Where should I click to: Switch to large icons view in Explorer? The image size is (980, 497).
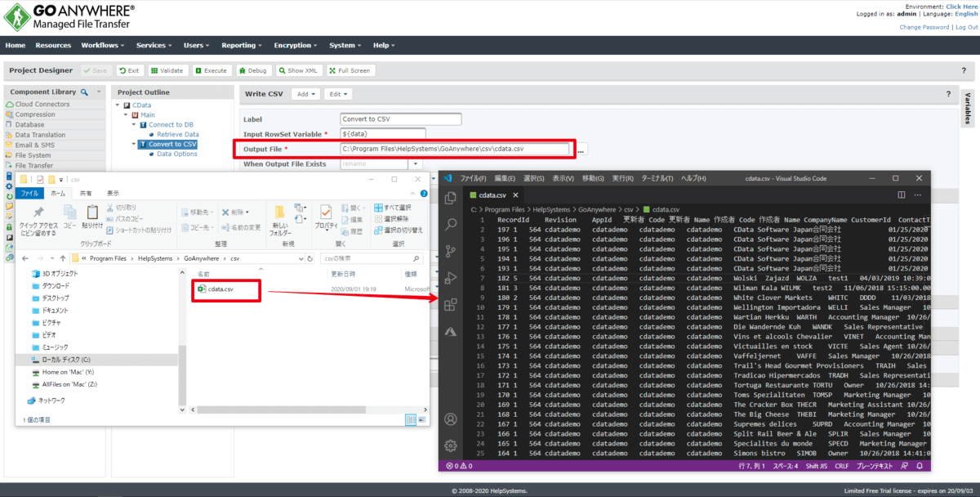423,419
